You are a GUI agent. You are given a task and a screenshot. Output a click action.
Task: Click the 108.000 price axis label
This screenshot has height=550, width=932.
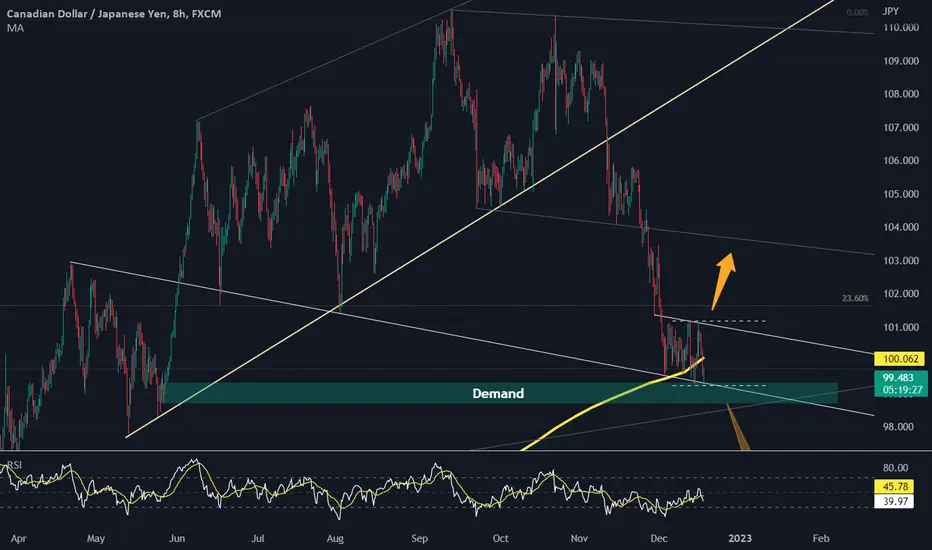click(901, 94)
